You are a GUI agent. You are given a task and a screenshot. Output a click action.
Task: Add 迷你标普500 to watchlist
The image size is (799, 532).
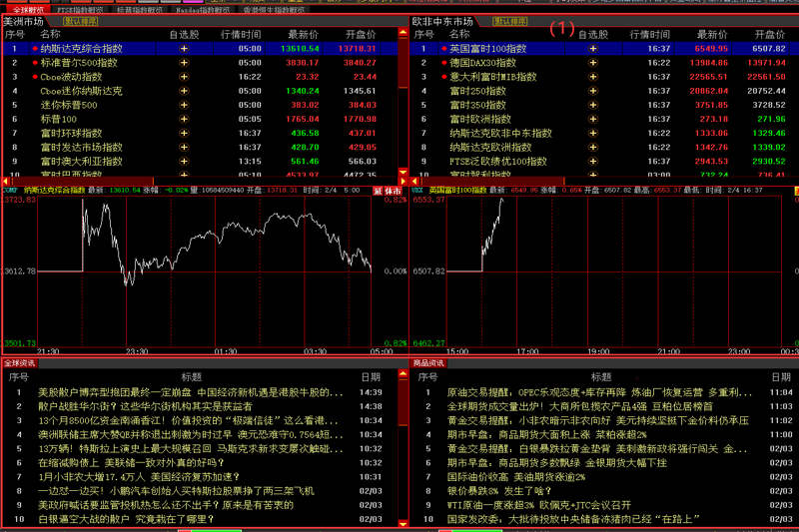pyautogui.click(x=184, y=104)
